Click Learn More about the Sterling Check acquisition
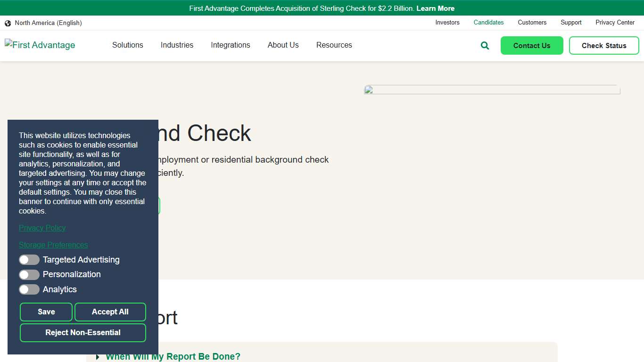644x362 pixels. click(435, 8)
